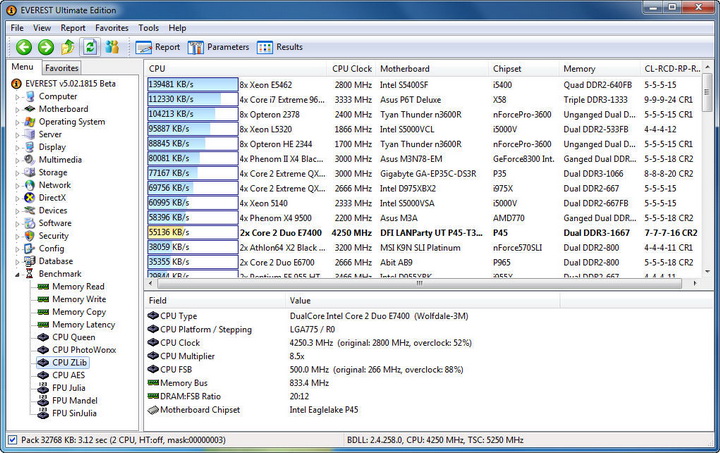Open Parameters from the toolbar
Viewport: 720px width, 453px height.
[218, 47]
